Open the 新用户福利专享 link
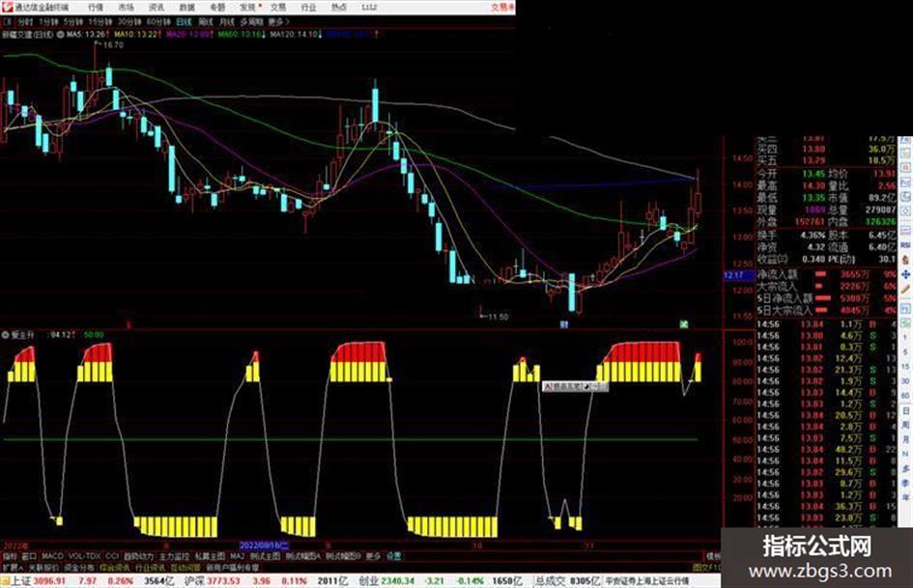This screenshot has height=588, width=913. [x=233, y=567]
